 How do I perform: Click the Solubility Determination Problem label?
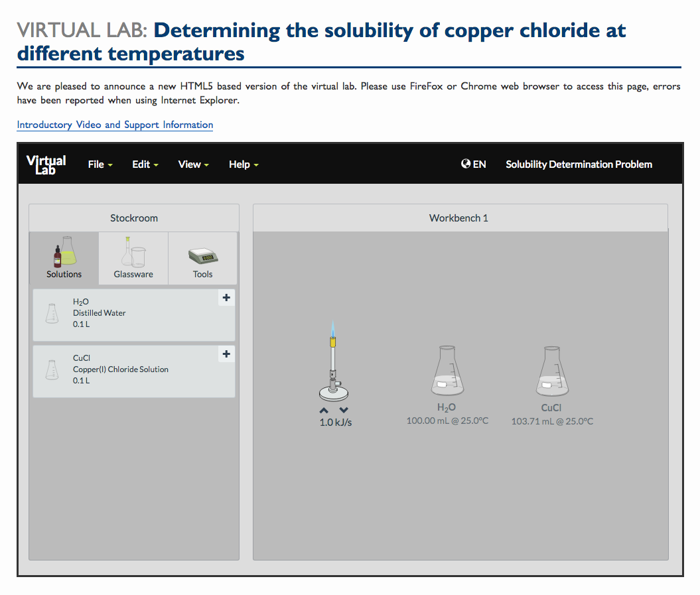[x=579, y=164]
